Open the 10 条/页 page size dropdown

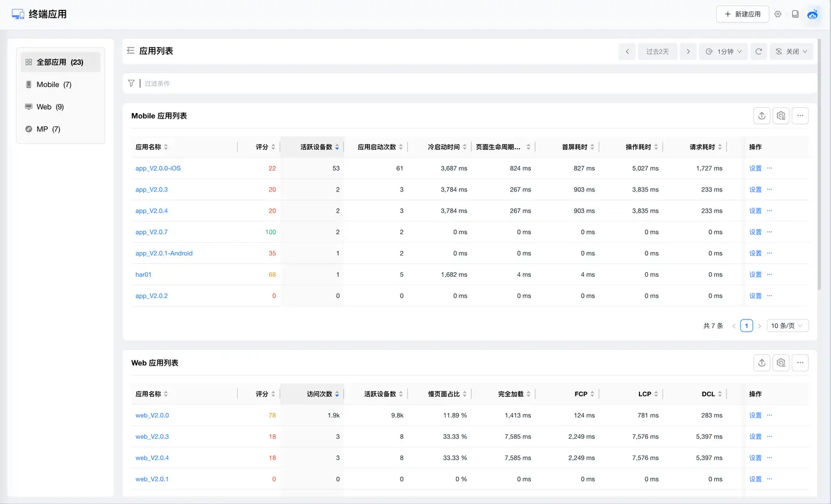787,326
